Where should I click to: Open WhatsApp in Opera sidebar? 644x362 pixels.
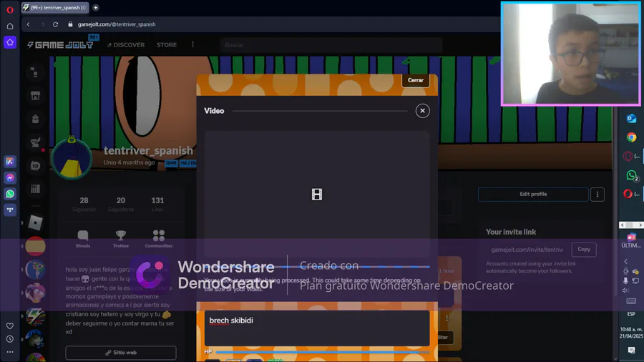point(10,194)
